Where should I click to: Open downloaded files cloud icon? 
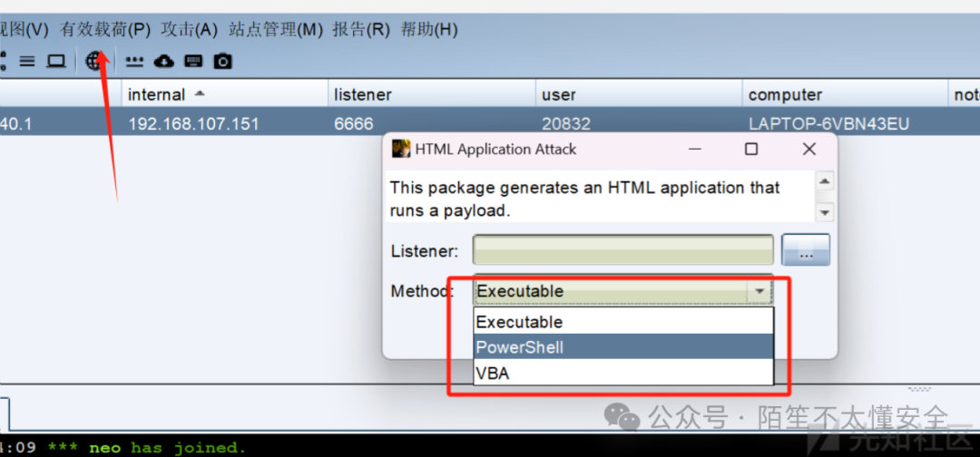(x=163, y=61)
